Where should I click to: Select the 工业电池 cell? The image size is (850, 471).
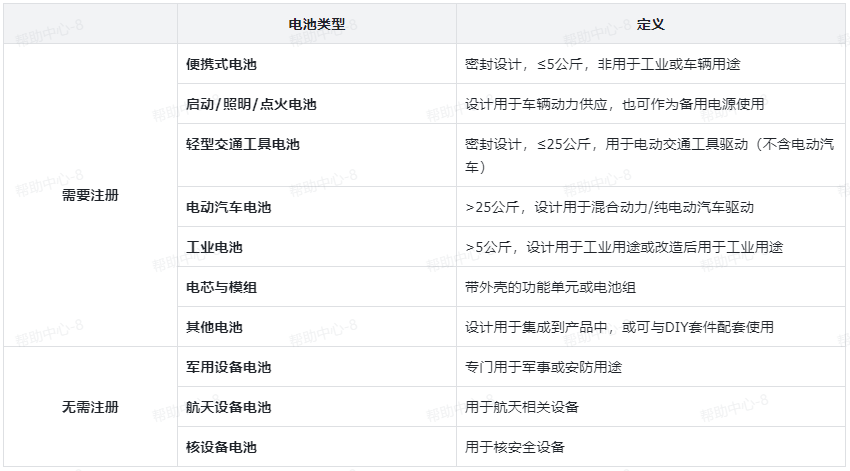pos(317,247)
